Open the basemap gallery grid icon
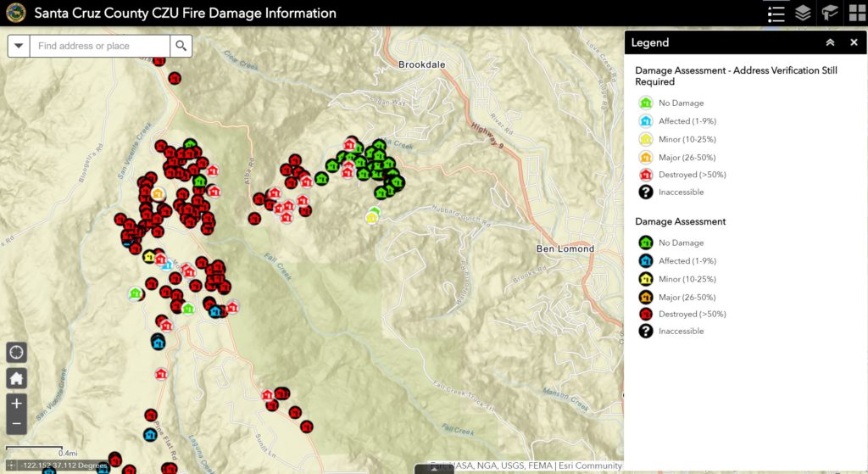Screen dimensions: 868x474 pos(857,13)
